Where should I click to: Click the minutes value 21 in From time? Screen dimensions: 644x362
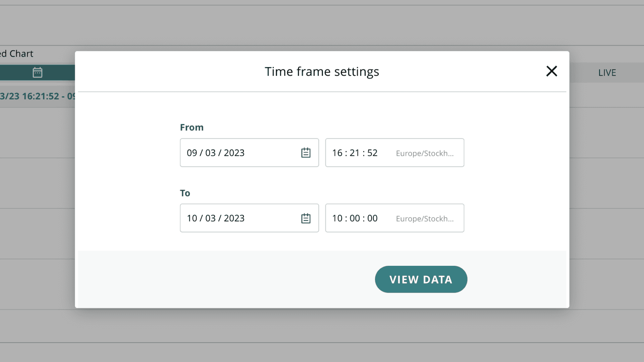[355, 153]
